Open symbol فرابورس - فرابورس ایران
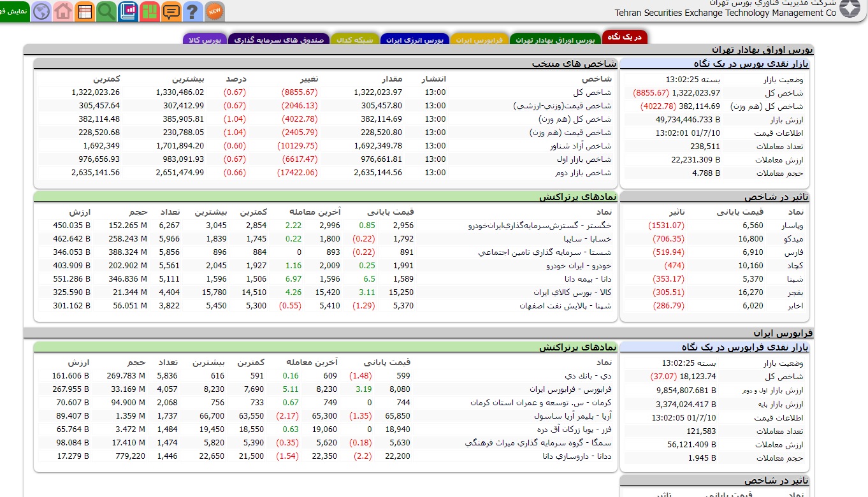 coord(570,389)
